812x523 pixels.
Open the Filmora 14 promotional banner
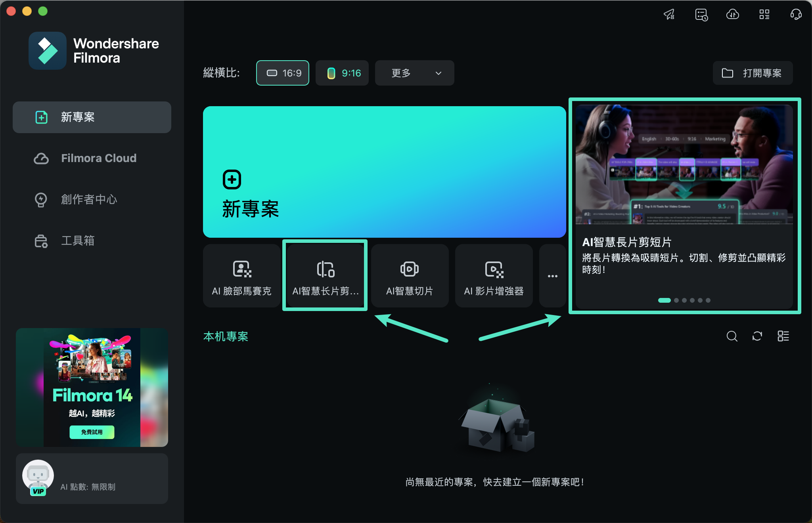click(x=92, y=387)
